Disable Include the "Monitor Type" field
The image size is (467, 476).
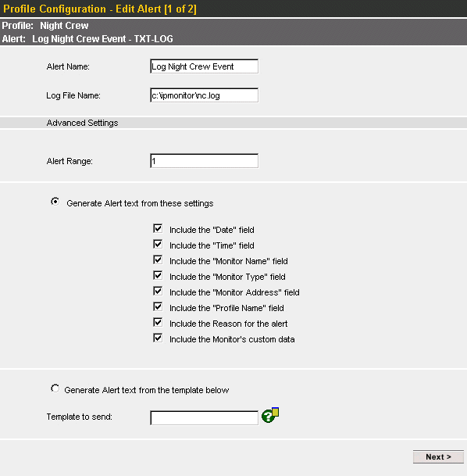[158, 275]
